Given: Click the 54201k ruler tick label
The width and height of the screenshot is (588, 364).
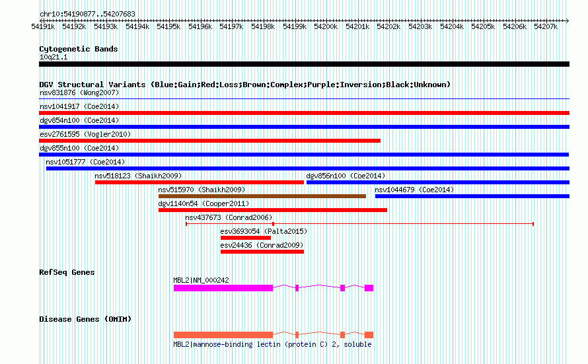Looking at the screenshot, I should (x=357, y=26).
